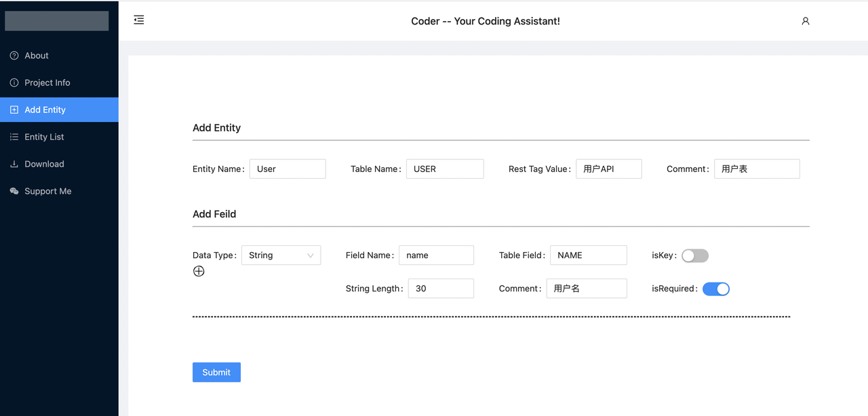Open the About section from sidebar menu
The image size is (868, 416).
pos(37,55)
